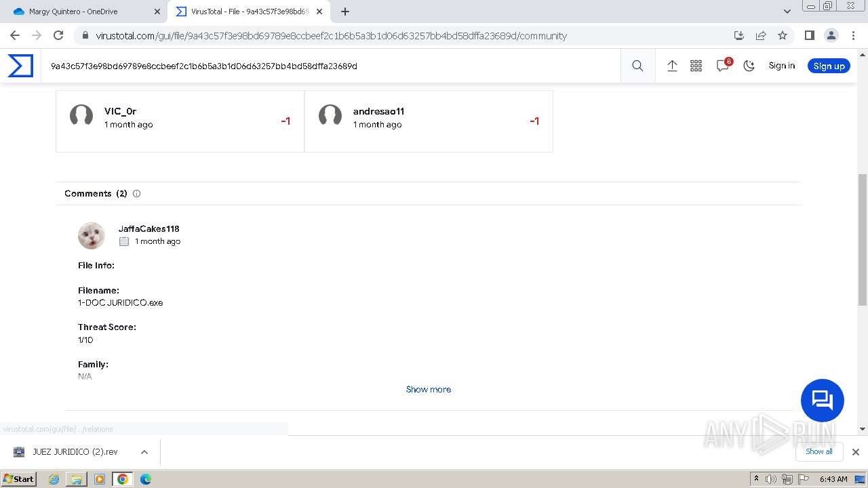
Task: Open Chrome profile icon
Action: [831, 35]
